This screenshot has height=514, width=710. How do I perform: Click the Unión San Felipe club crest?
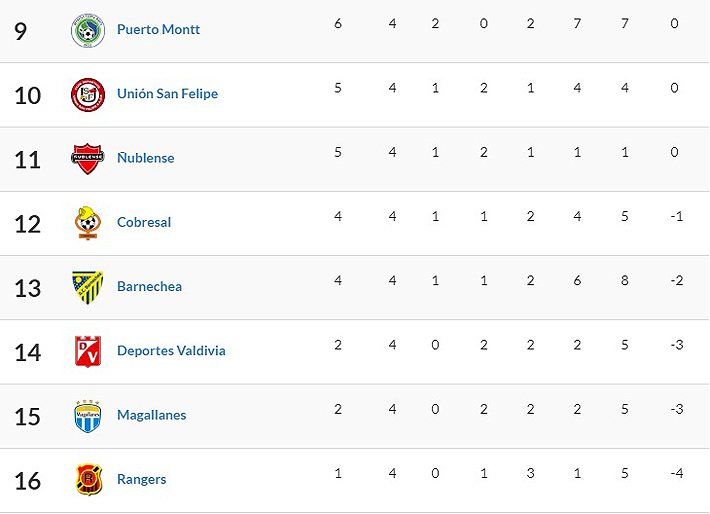pyautogui.click(x=88, y=94)
